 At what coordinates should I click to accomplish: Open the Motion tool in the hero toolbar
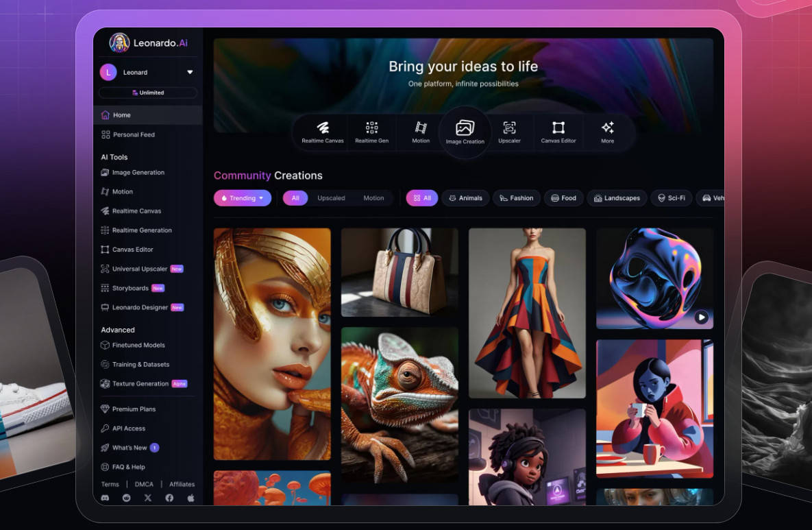[x=421, y=132]
